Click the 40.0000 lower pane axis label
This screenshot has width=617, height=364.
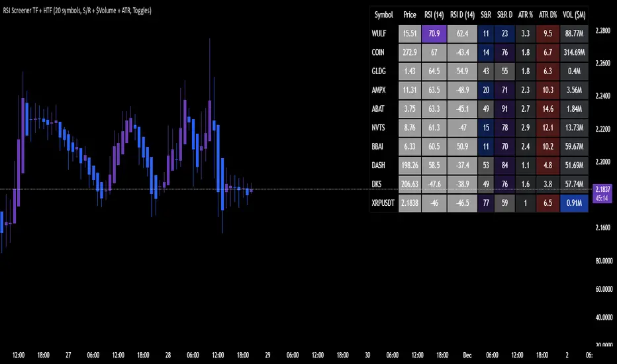point(604,317)
